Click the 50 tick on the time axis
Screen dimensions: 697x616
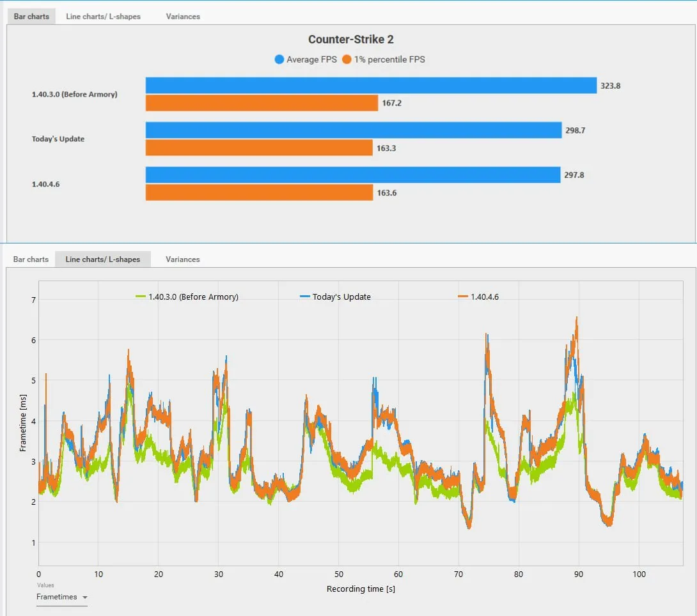(x=339, y=574)
